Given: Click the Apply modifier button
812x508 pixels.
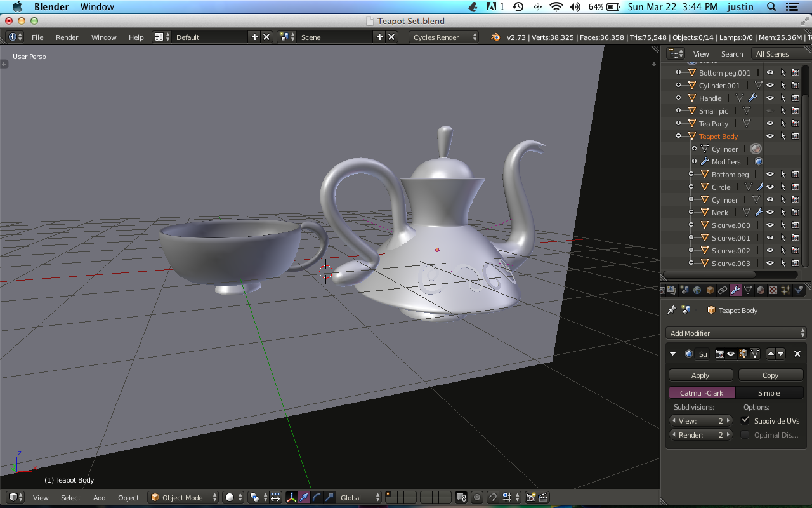Looking at the screenshot, I should [700, 375].
